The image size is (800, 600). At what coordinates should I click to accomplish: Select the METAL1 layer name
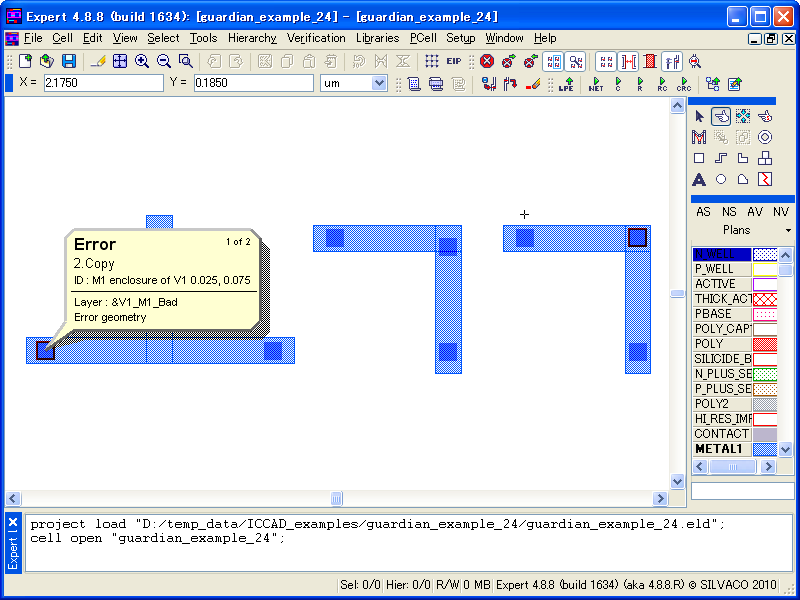pyautogui.click(x=721, y=449)
